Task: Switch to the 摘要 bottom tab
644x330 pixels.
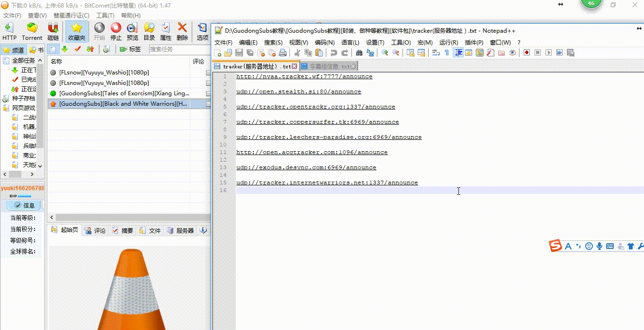Action: tap(122, 230)
